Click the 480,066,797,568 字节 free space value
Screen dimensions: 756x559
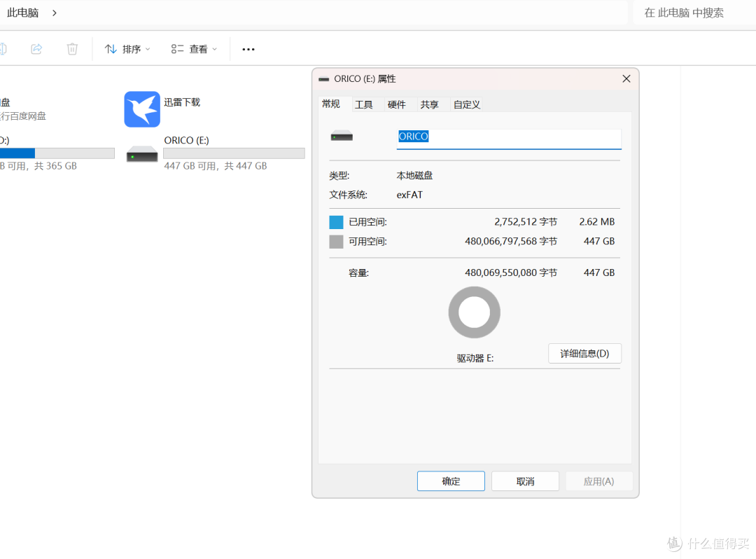pyautogui.click(x=511, y=241)
